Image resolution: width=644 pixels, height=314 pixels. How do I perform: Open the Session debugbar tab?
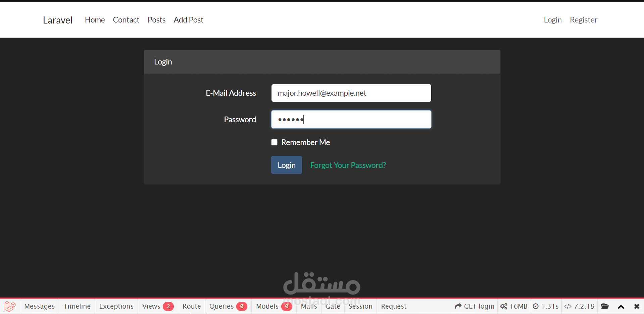pyautogui.click(x=360, y=306)
